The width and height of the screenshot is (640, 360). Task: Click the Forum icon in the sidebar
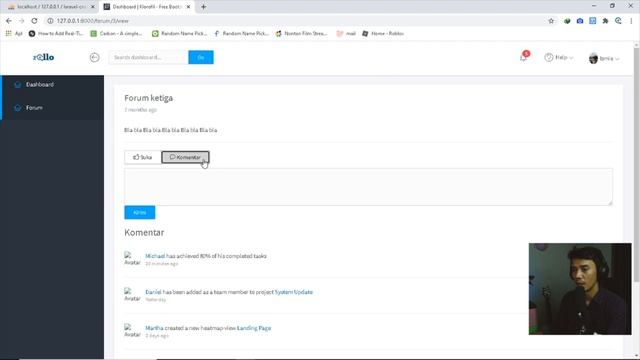click(x=18, y=108)
